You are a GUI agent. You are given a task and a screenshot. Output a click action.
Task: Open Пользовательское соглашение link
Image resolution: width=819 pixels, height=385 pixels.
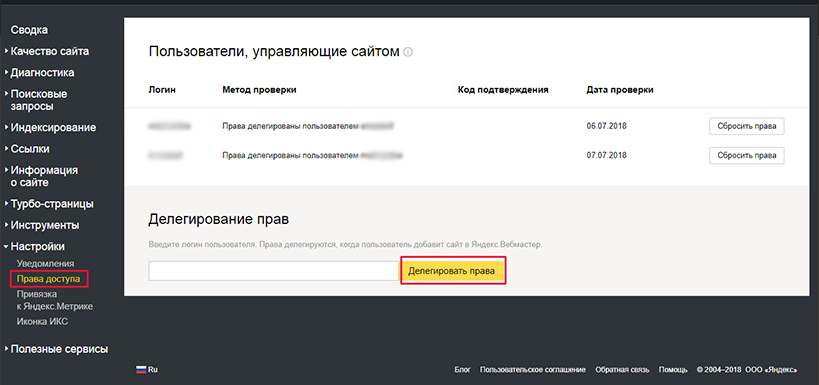[533, 370]
